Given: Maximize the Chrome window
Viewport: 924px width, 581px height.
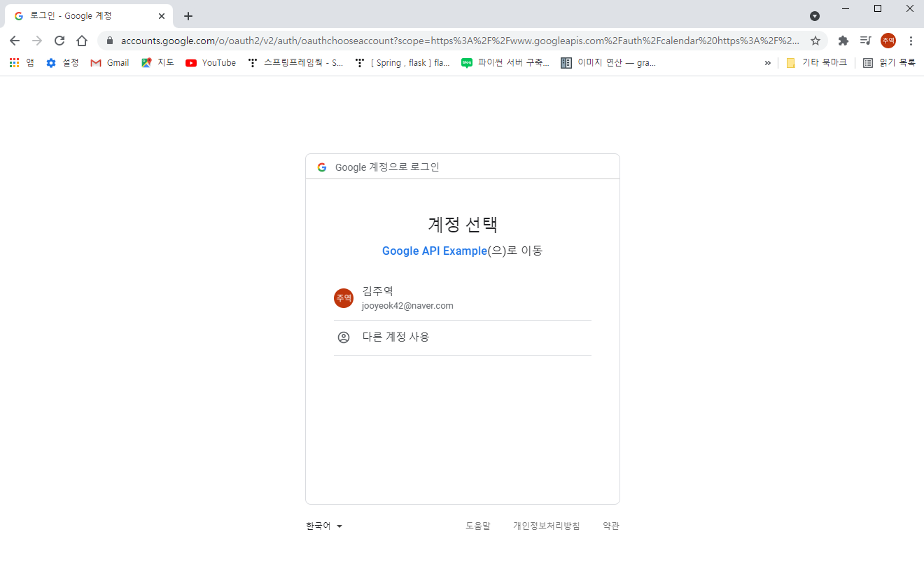Looking at the screenshot, I should [878, 8].
